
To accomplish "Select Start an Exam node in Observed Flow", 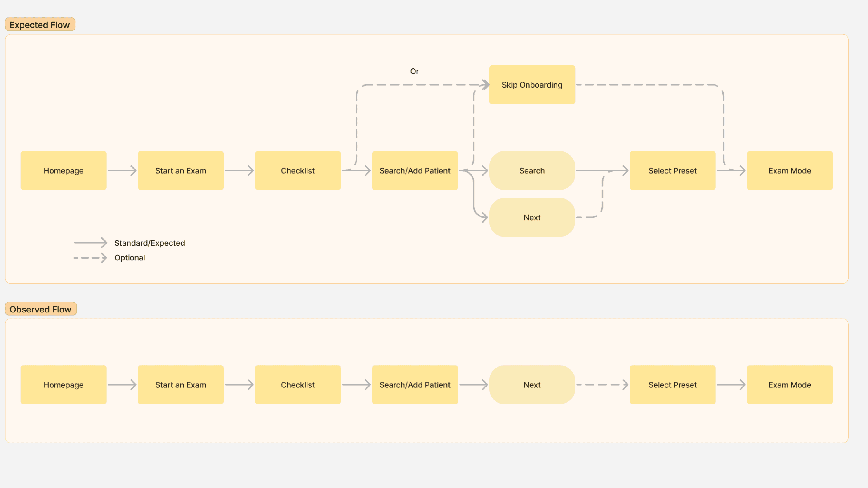I will point(181,385).
